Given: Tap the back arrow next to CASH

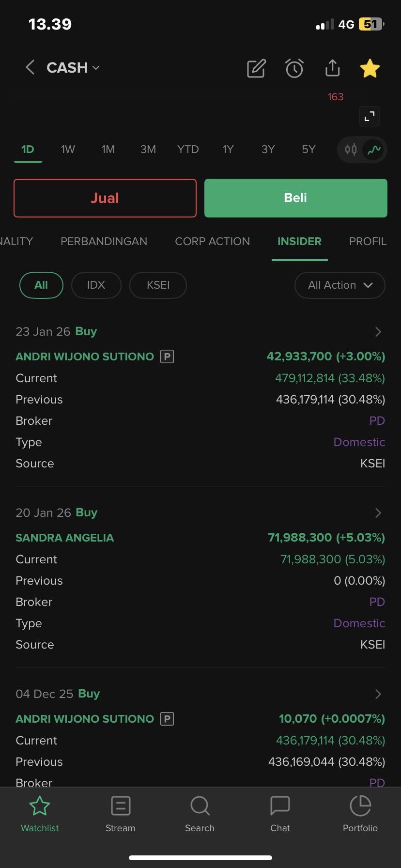Looking at the screenshot, I should [x=30, y=67].
